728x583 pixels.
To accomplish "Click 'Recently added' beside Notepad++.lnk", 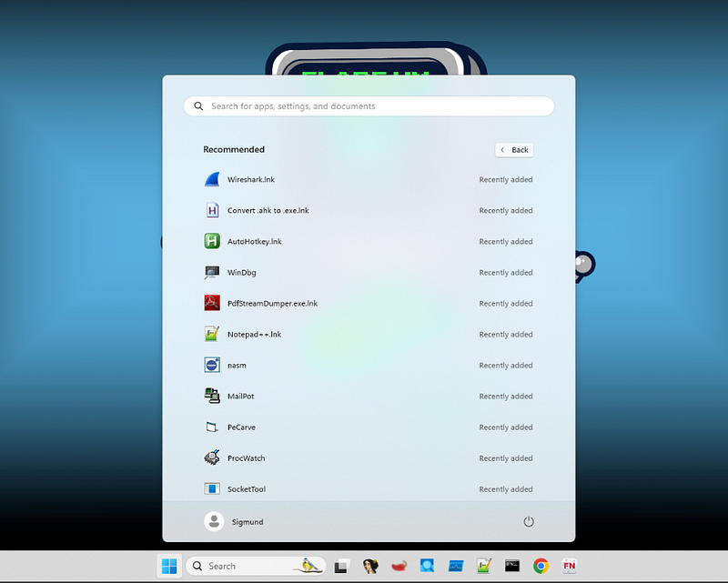I will (x=506, y=334).
